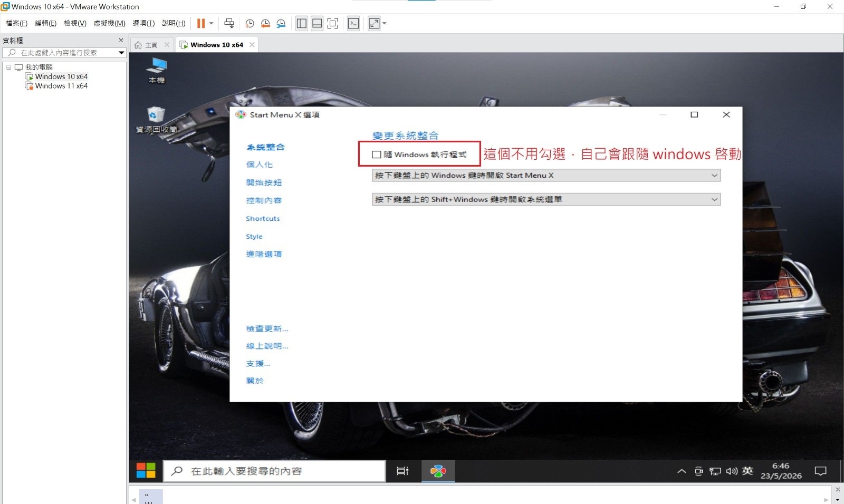The width and height of the screenshot is (844, 504).
Task: Open the network tray icon
Action: coord(715,471)
